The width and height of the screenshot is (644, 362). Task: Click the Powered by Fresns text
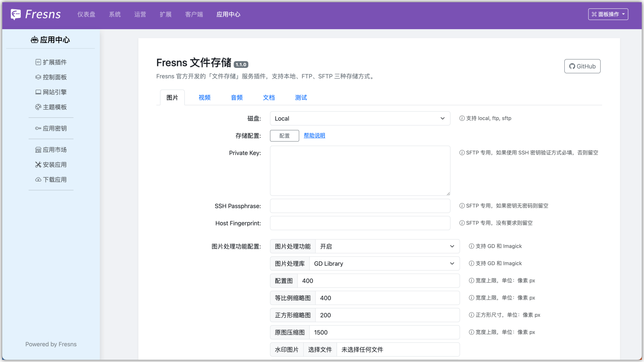point(51,344)
